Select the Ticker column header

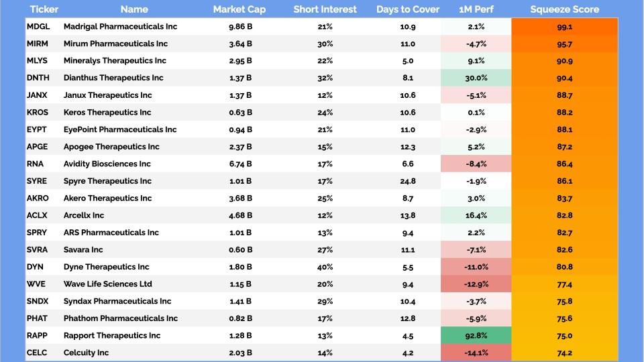[44, 9]
